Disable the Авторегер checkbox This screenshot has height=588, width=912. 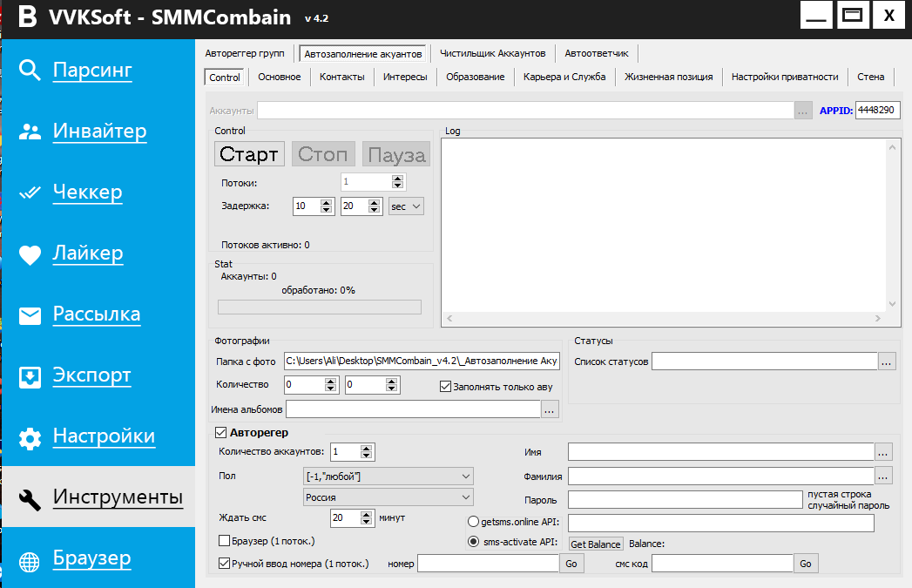coord(220,432)
